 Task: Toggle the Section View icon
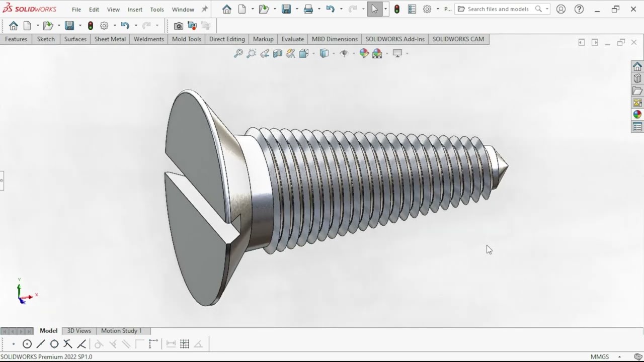coord(278,53)
